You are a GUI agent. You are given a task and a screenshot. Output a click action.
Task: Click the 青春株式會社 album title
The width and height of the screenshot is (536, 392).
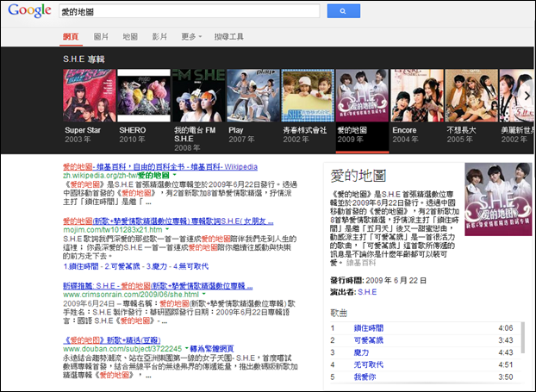click(x=305, y=130)
